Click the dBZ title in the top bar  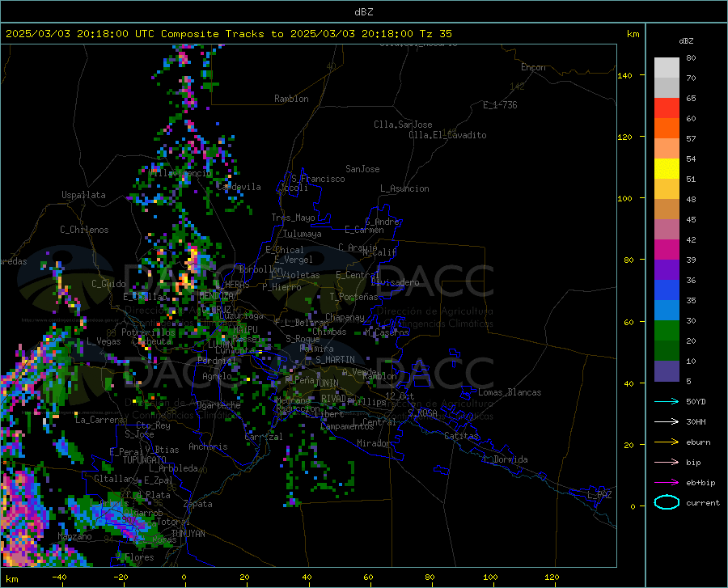tap(363, 12)
